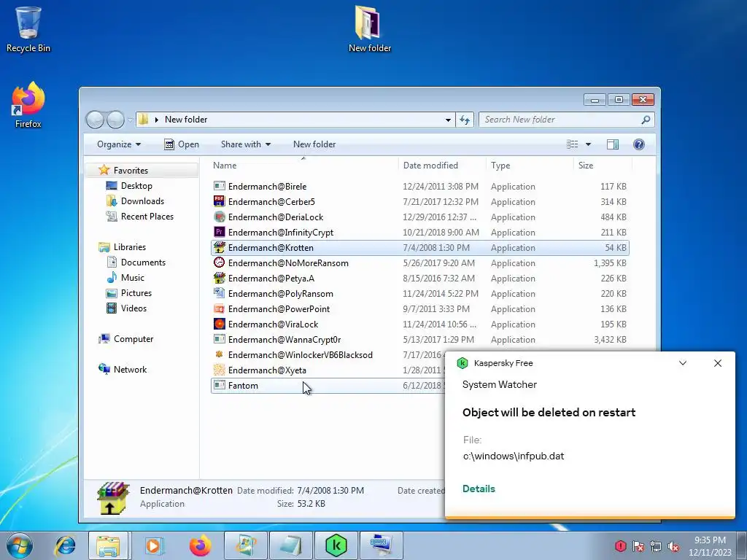747x560 pixels.
Task: Open the Windows Start menu
Action: [20, 545]
